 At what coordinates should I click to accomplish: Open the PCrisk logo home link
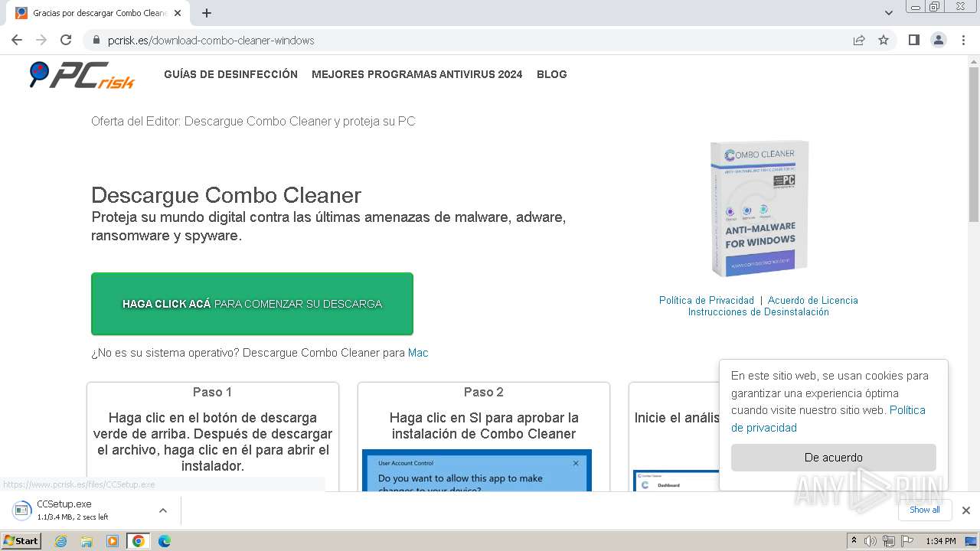tap(82, 74)
